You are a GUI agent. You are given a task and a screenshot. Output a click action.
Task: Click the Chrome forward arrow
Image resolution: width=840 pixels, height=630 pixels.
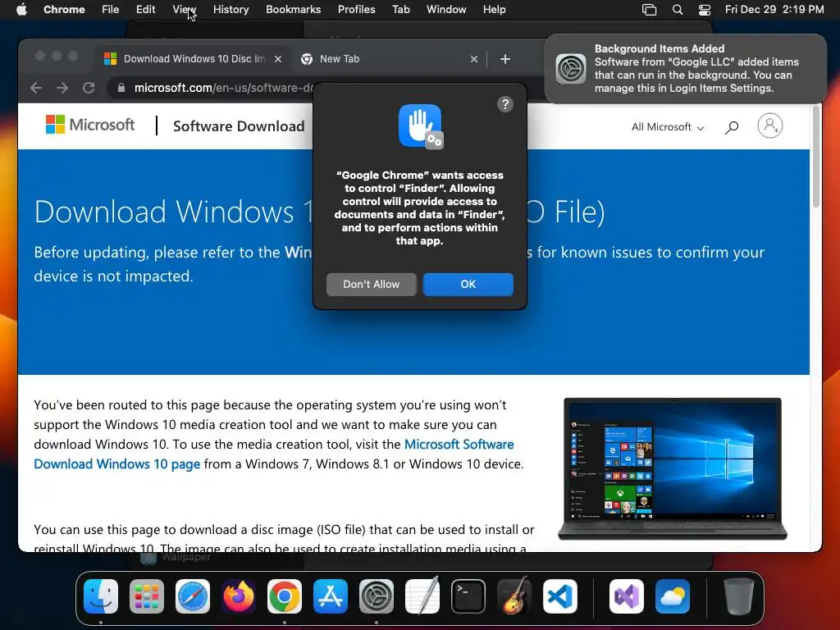coord(62,88)
